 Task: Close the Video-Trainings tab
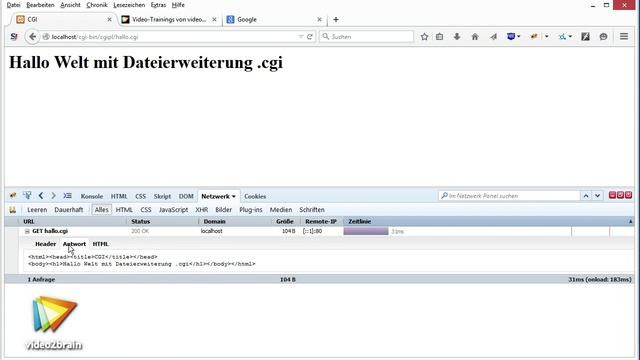[214, 20]
